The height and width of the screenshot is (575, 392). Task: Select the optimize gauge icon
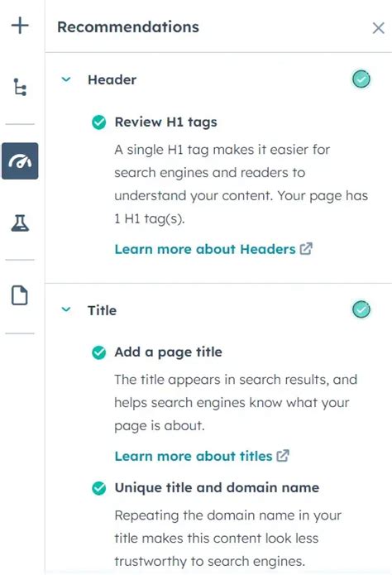(x=20, y=161)
